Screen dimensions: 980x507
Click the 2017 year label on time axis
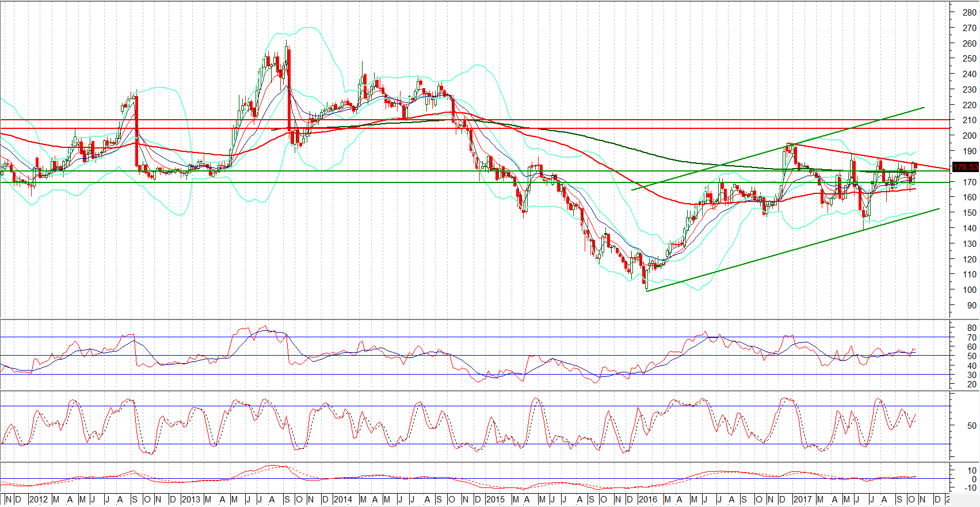802,499
